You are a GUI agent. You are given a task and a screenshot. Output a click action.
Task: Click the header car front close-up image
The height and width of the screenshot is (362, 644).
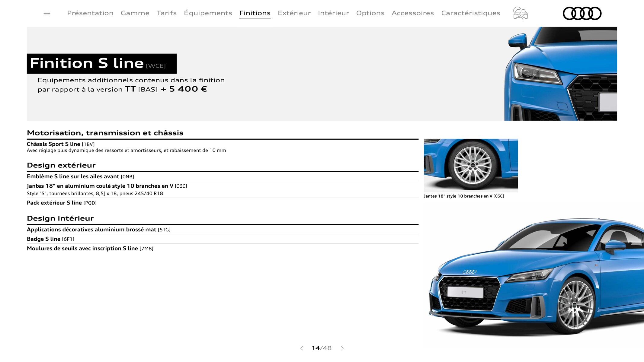point(561,74)
